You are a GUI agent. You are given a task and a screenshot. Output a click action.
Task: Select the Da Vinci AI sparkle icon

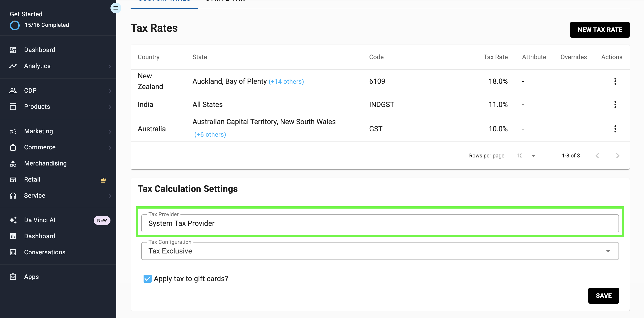tap(13, 220)
